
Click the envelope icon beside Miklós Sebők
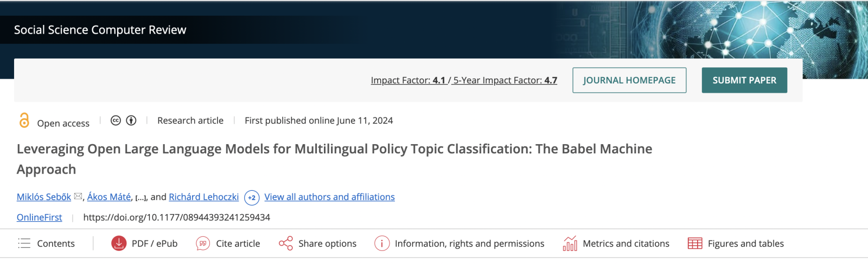point(78,196)
